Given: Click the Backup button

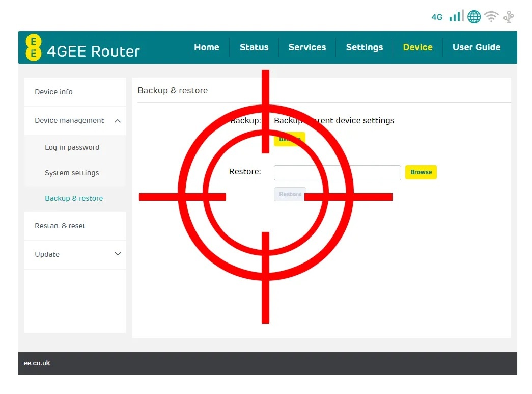Looking at the screenshot, I should click(x=289, y=139).
